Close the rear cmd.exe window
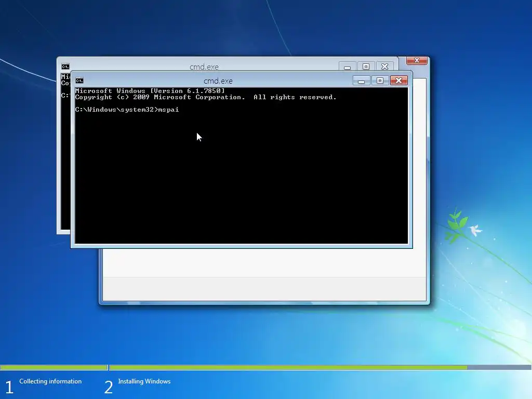The height and width of the screenshot is (399, 532). (384, 66)
